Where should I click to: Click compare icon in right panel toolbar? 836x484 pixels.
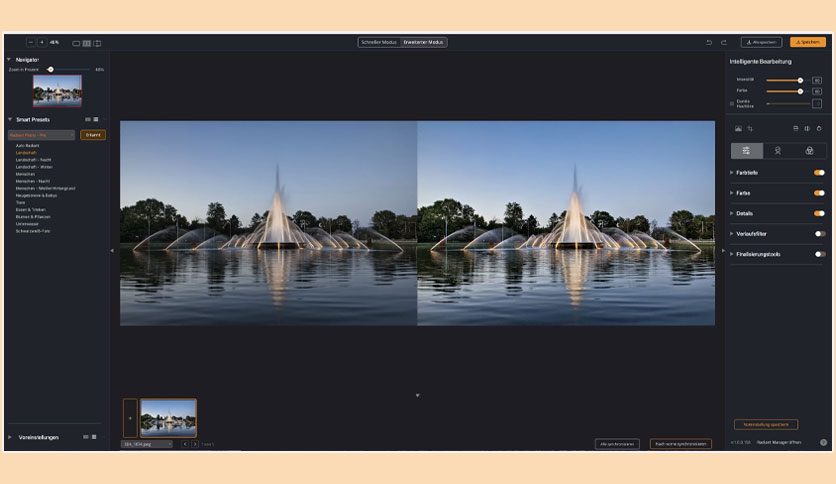coord(807,128)
